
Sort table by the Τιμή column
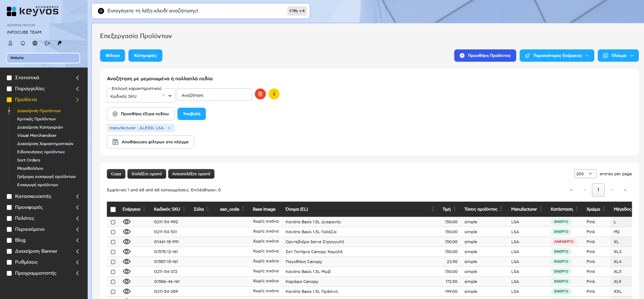click(447, 209)
